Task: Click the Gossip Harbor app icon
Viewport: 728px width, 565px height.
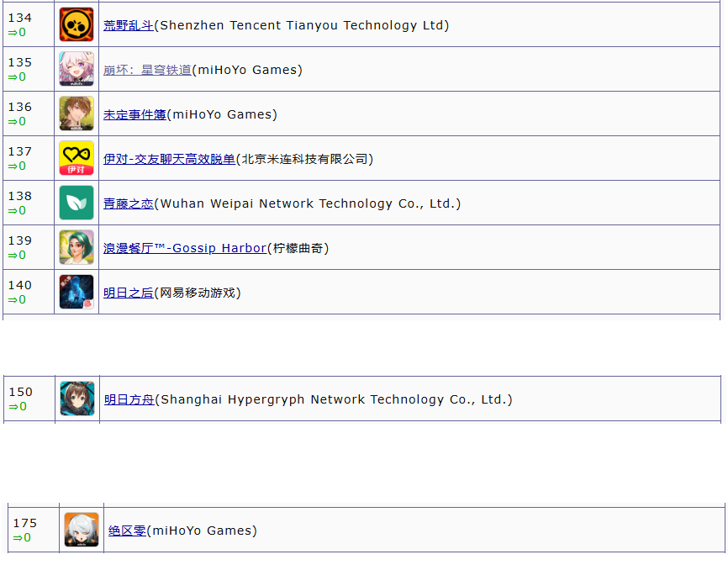Action: point(76,247)
